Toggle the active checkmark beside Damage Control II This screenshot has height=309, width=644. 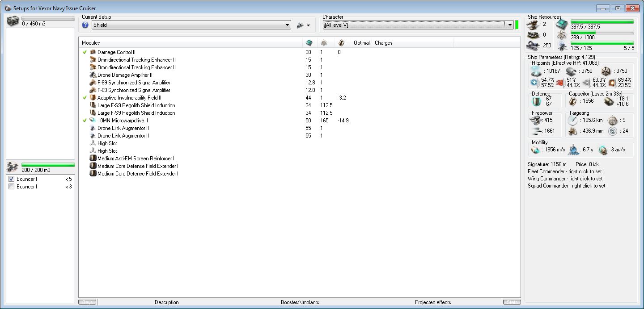click(85, 52)
